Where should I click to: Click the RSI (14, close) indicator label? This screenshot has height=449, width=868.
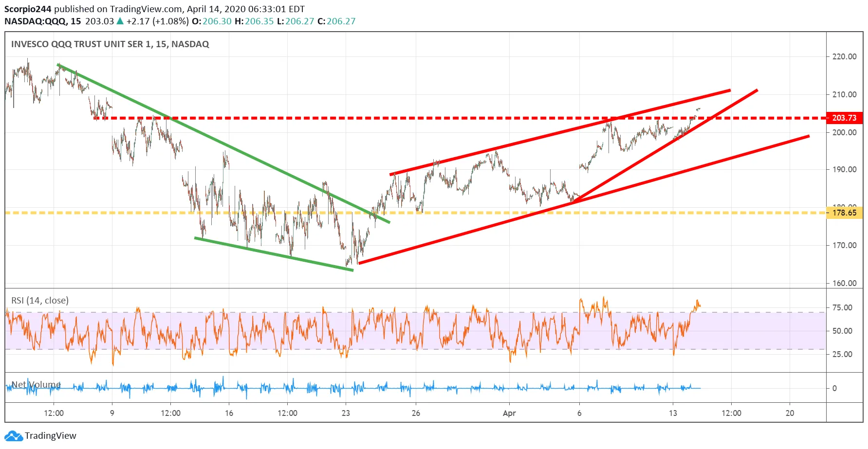point(40,301)
